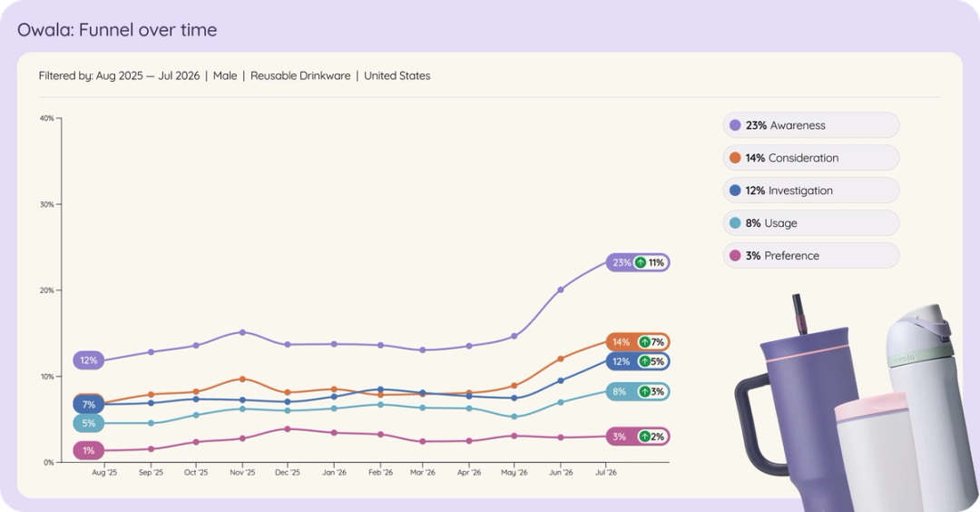This screenshot has height=512, width=980.
Task: Toggle the 3% Preference legend pill
Action: click(x=810, y=255)
